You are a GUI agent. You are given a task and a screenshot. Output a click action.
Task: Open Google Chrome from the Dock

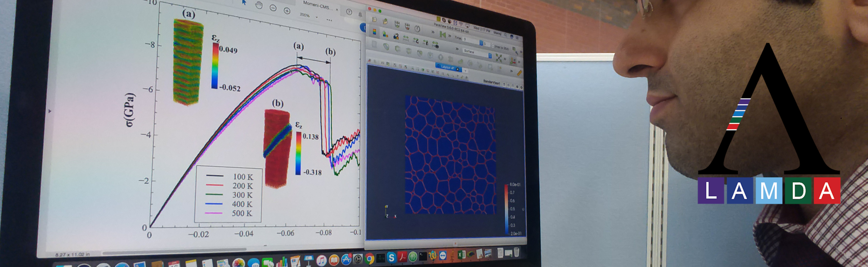click(x=369, y=258)
